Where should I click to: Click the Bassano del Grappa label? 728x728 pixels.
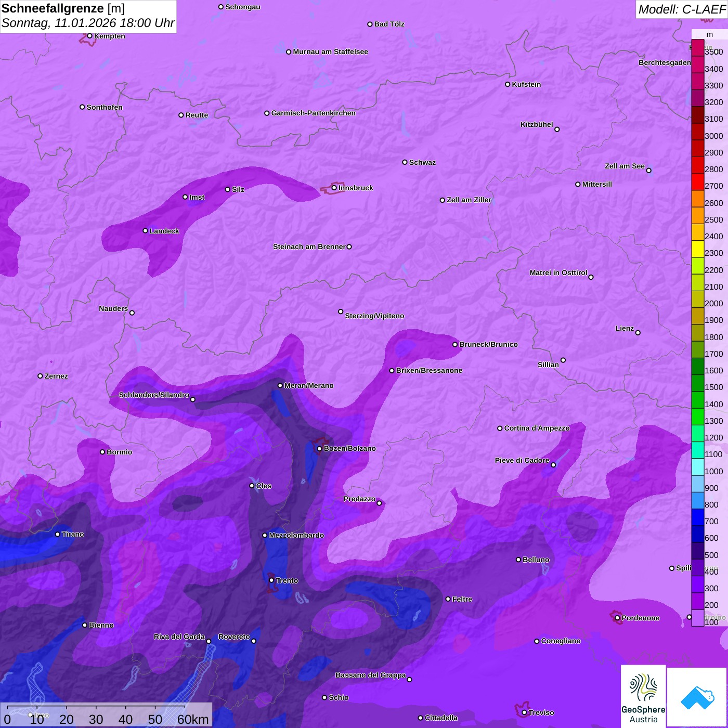coord(371,675)
